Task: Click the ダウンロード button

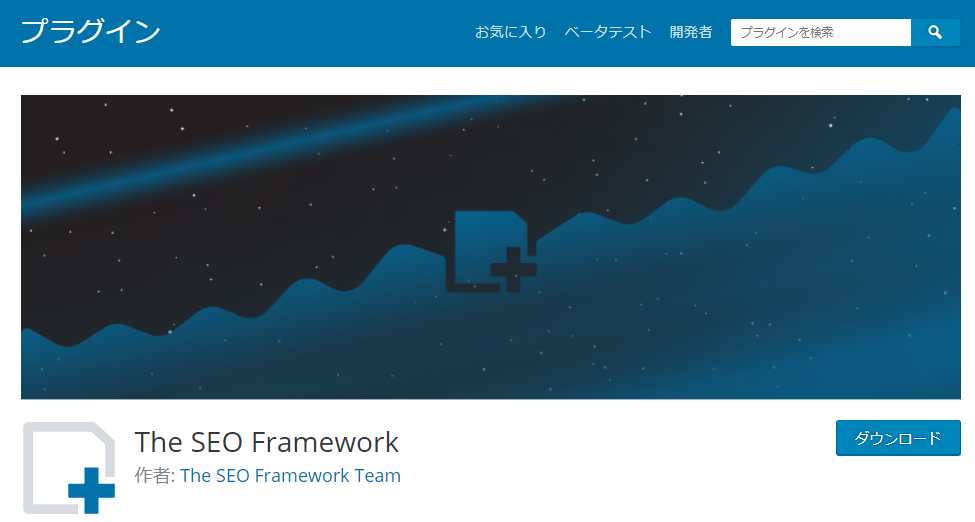Action: pyautogui.click(x=898, y=438)
